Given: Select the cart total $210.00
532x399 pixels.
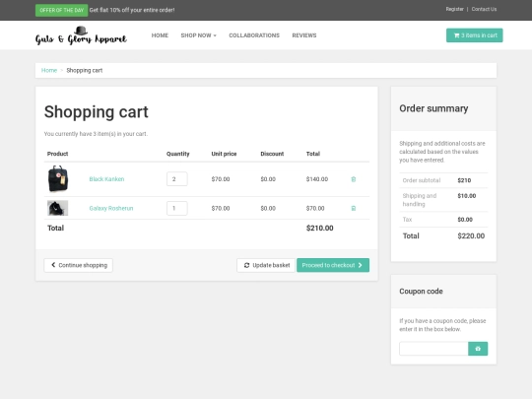Looking at the screenshot, I should click(x=319, y=228).
